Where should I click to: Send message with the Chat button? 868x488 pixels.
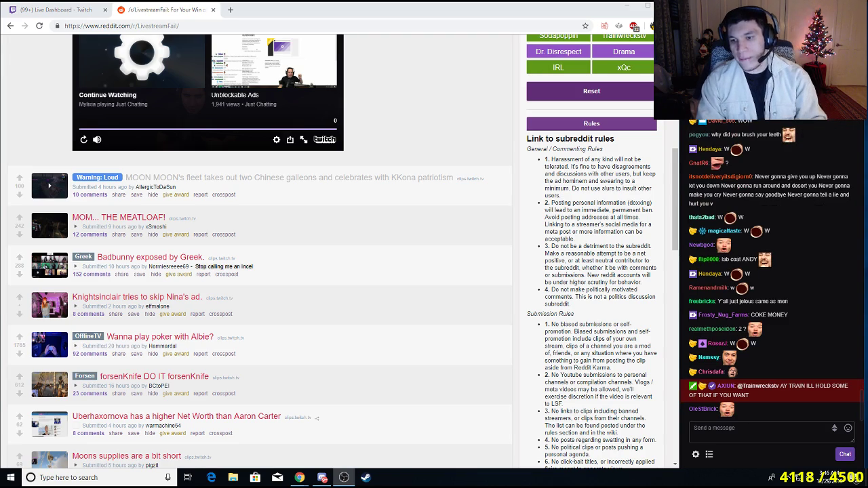pyautogui.click(x=845, y=454)
